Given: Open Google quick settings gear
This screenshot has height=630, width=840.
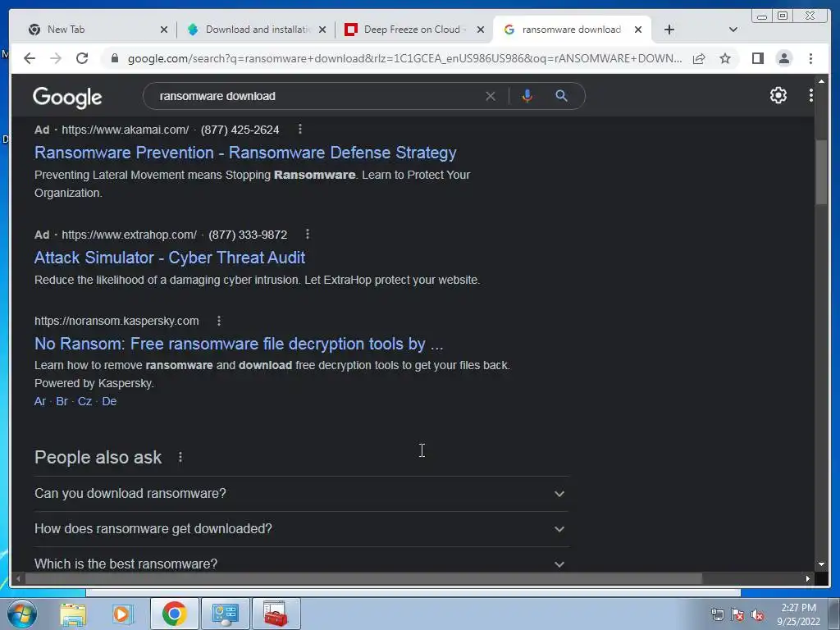Looking at the screenshot, I should 778,95.
